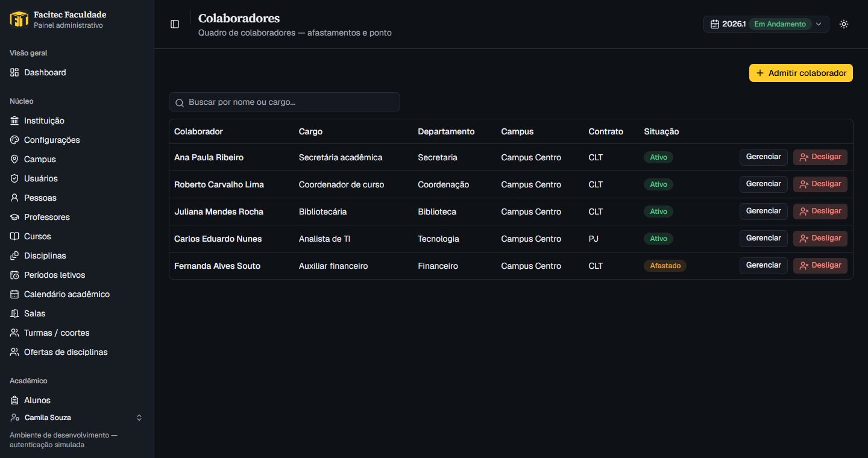Toggle the sidebar panel

[x=175, y=24]
